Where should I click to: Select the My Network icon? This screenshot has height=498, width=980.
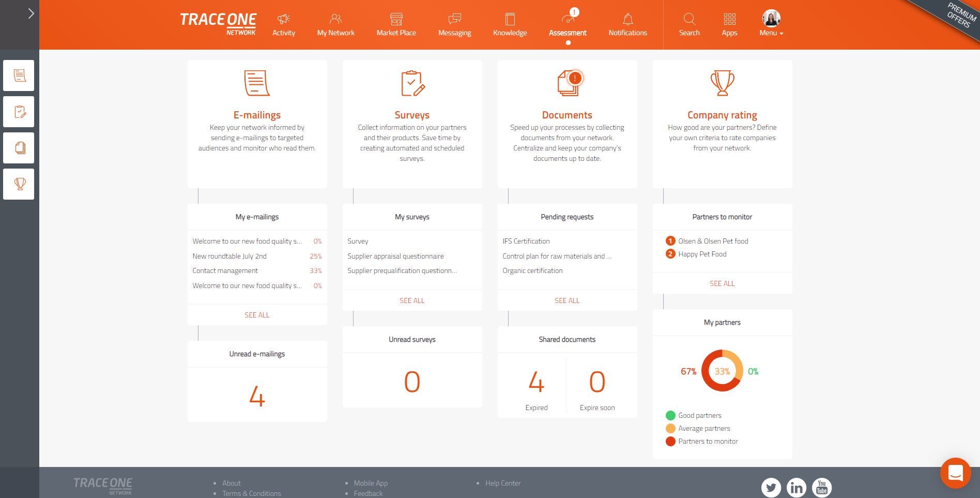pos(335,23)
